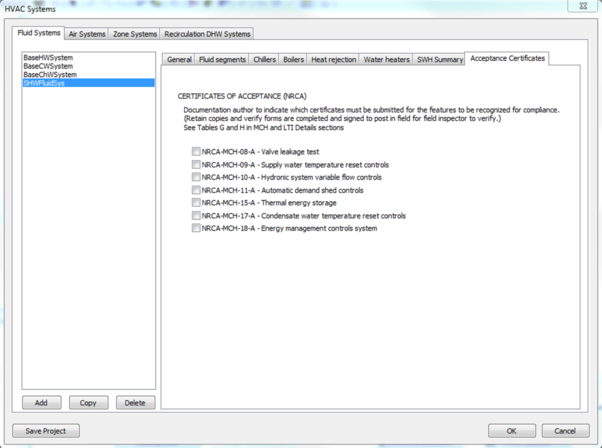The image size is (602, 448).
Task: Click the Add button
Action: tap(41, 403)
